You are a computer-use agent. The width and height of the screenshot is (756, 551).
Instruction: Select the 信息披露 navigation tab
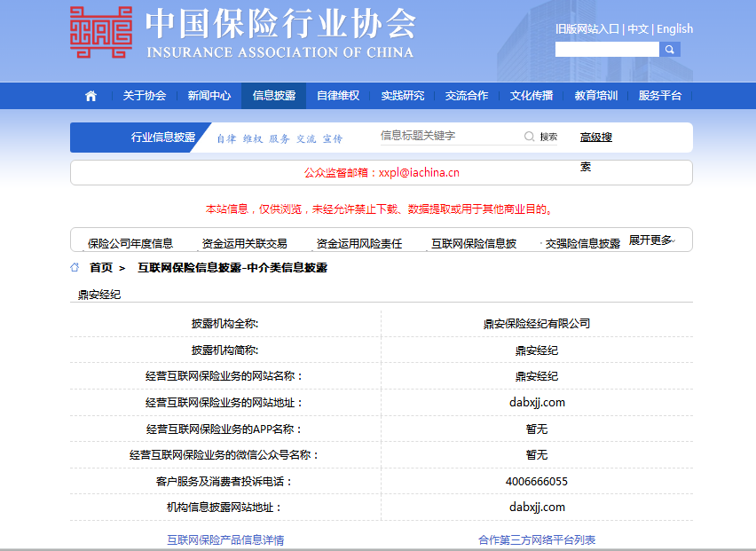274,96
